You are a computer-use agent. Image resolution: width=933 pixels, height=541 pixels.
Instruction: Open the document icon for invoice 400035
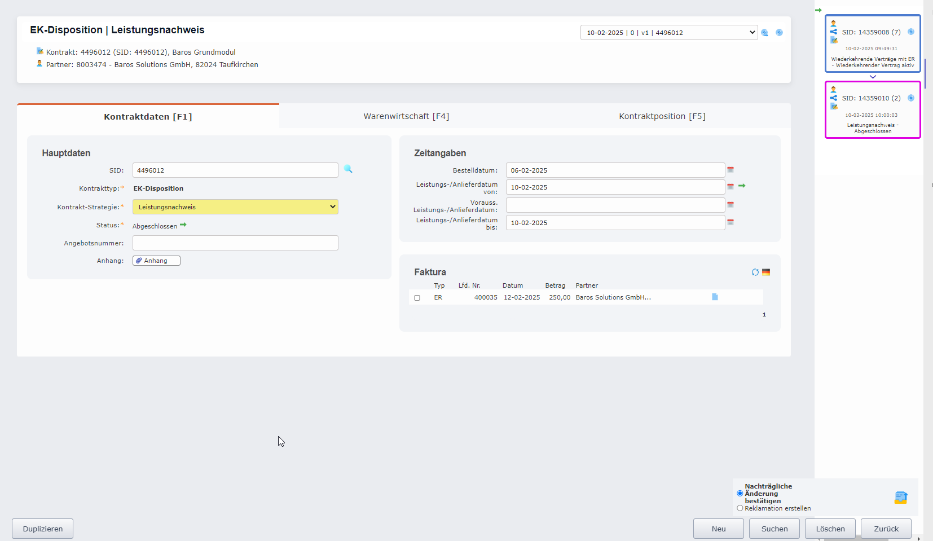[x=715, y=297]
